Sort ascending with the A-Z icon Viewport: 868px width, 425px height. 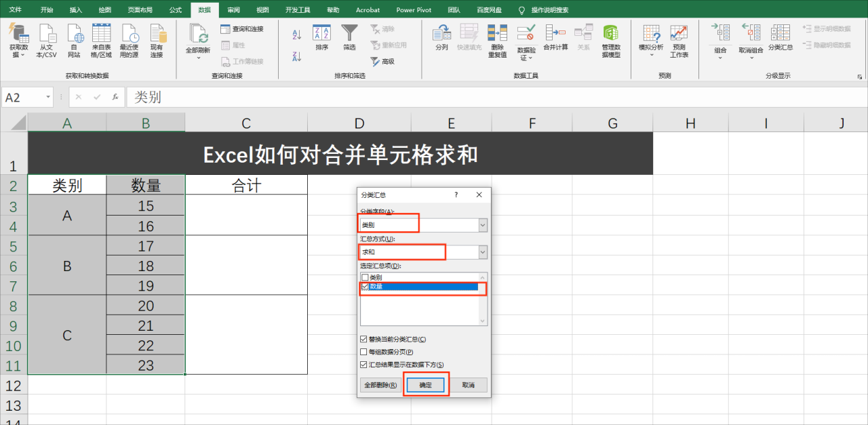[296, 34]
